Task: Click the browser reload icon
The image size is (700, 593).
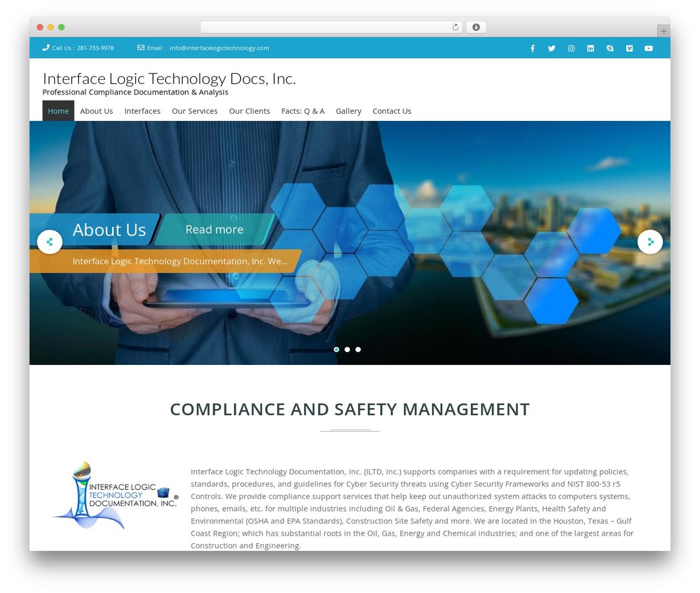Action: pos(456,27)
